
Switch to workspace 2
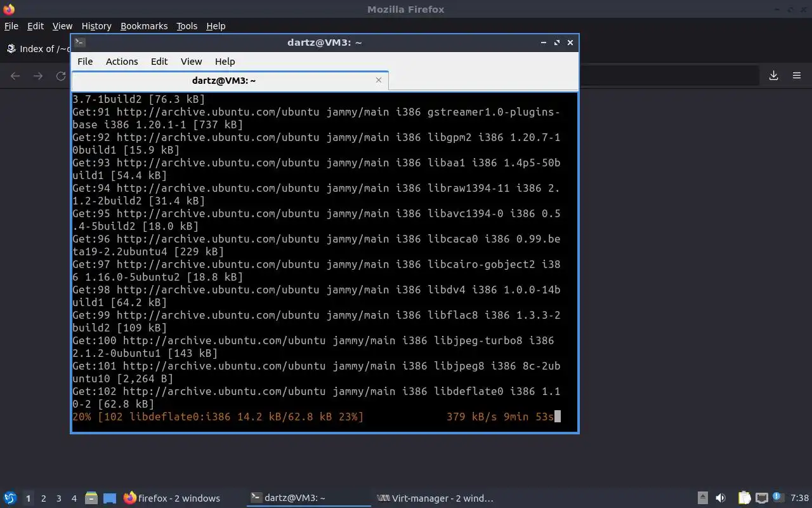click(43, 498)
